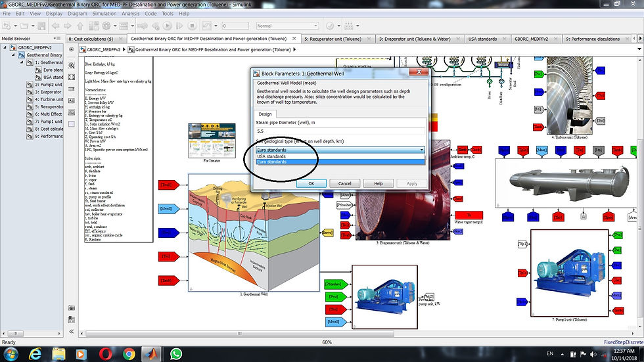Click the Run simulation play button

tap(167, 26)
